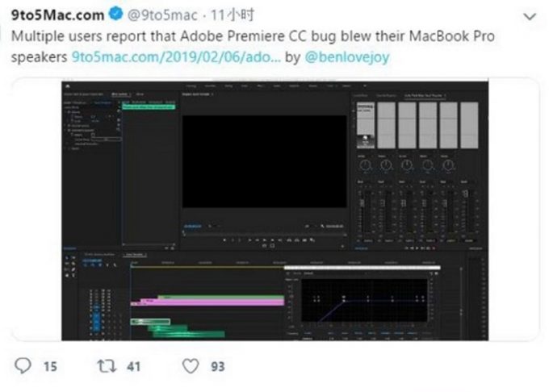Click the reply speech bubble icon
The width and height of the screenshot is (549, 392).
(23, 366)
